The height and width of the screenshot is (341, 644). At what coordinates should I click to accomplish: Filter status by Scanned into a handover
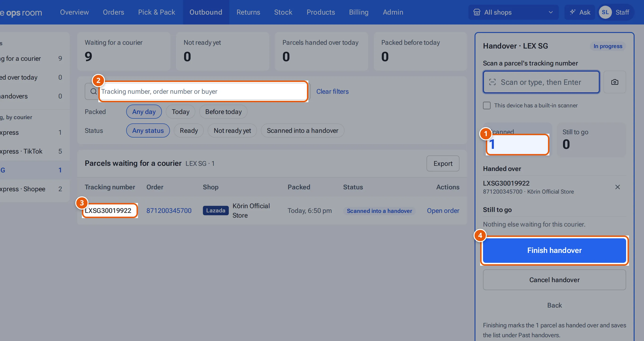[x=302, y=130]
